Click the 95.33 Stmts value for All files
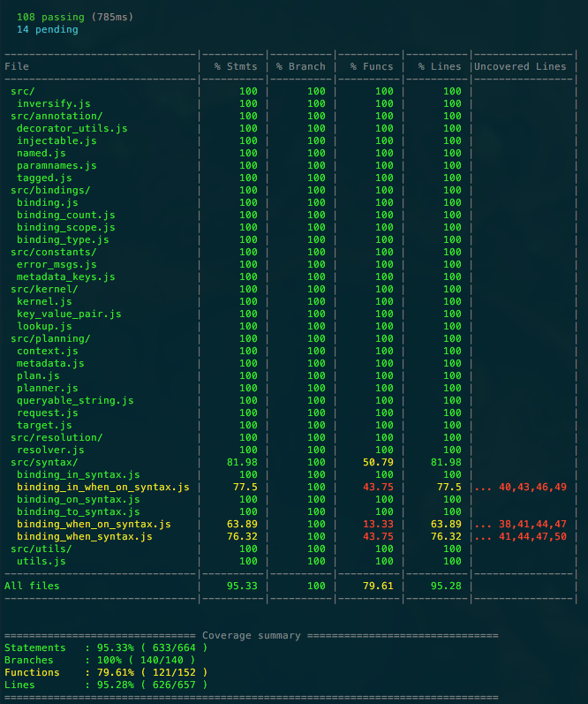This screenshot has width=588, height=704. (x=242, y=586)
